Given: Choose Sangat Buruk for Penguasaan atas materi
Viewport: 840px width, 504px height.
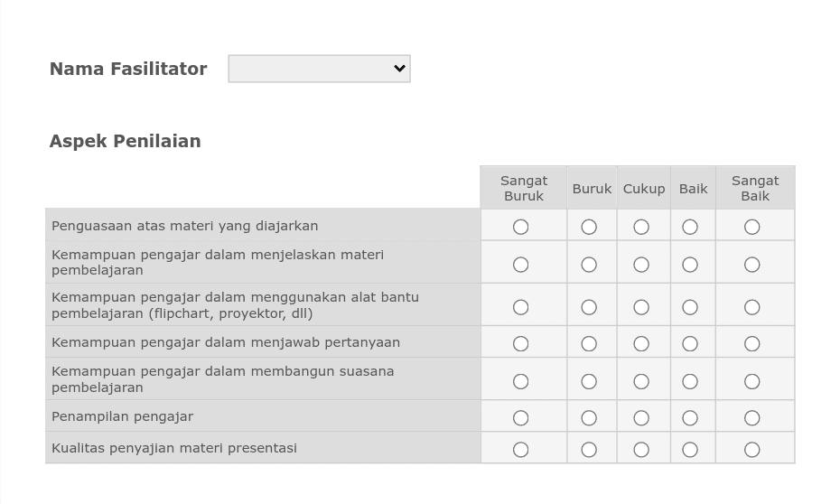Looking at the screenshot, I should (x=520, y=227).
